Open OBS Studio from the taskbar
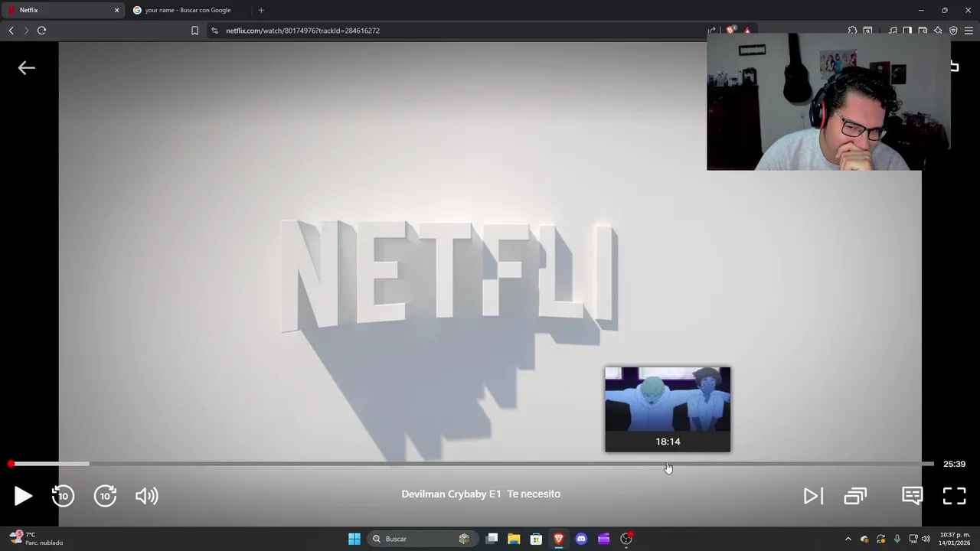Screen dimensions: 980x551 [626, 539]
